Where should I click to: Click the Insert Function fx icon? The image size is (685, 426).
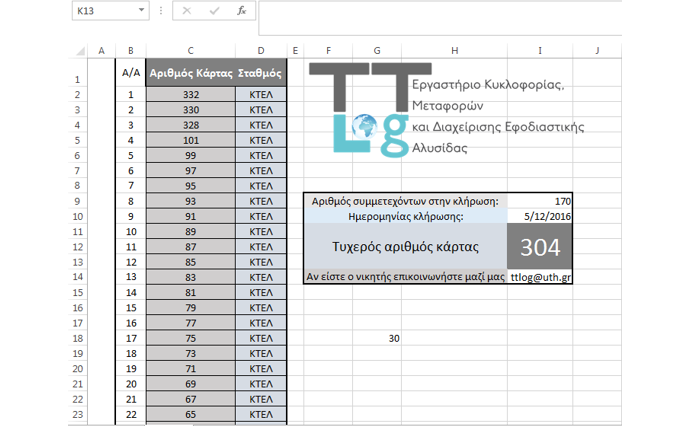coord(240,11)
